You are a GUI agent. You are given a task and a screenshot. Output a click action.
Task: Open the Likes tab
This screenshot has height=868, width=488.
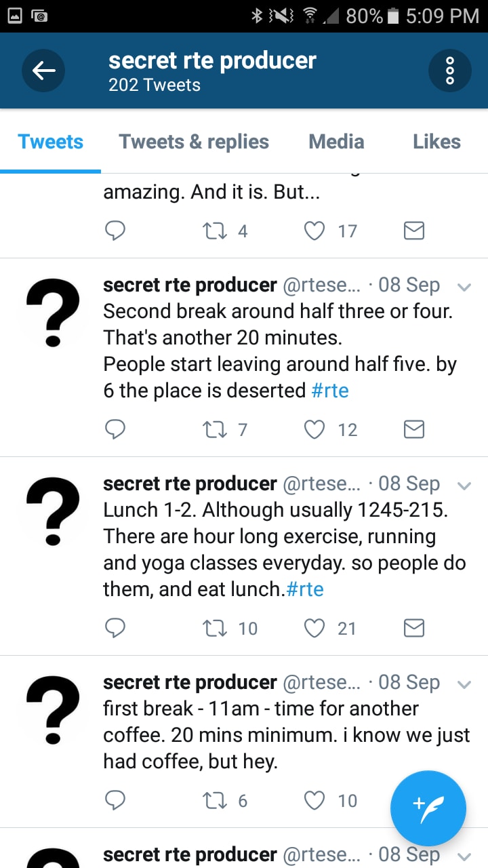436,142
